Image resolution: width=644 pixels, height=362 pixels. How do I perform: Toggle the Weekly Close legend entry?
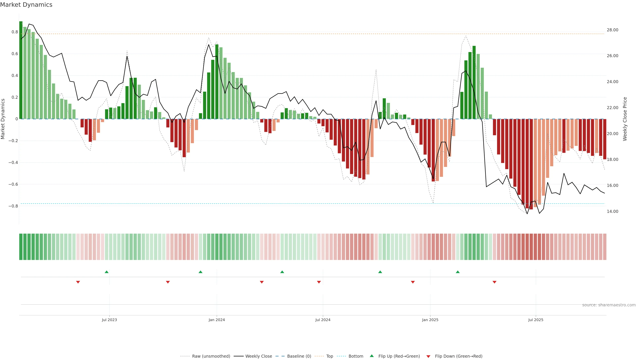coord(258,356)
